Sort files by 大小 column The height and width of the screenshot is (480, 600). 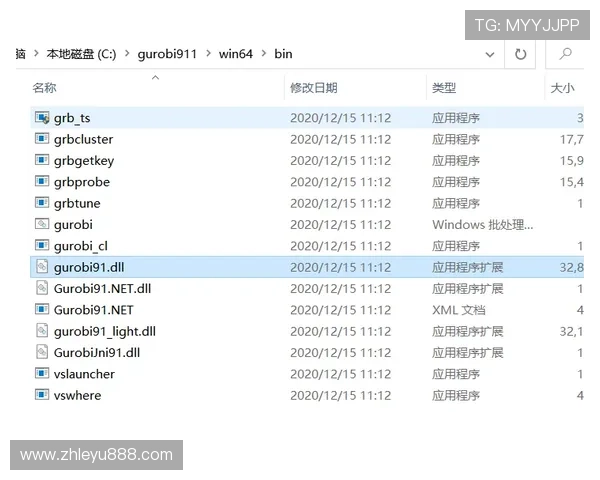(562, 88)
